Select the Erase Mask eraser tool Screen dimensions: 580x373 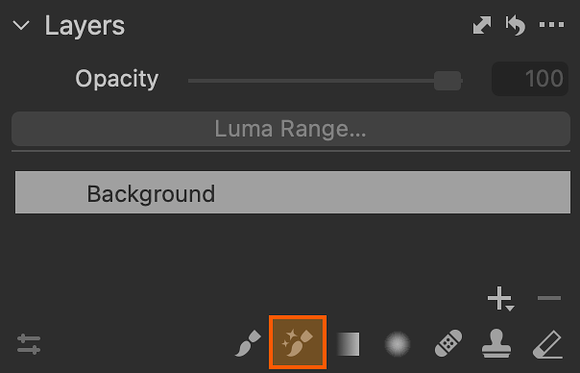(x=548, y=345)
